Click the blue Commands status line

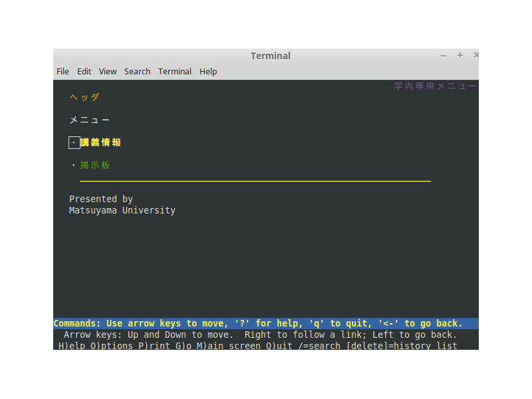(258, 323)
